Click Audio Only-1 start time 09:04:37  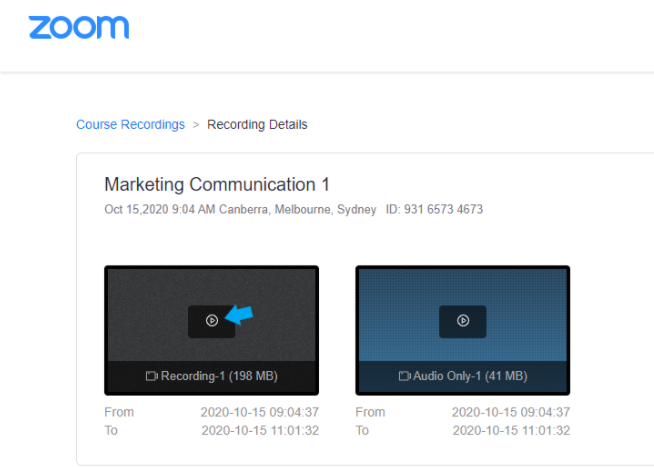click(511, 412)
